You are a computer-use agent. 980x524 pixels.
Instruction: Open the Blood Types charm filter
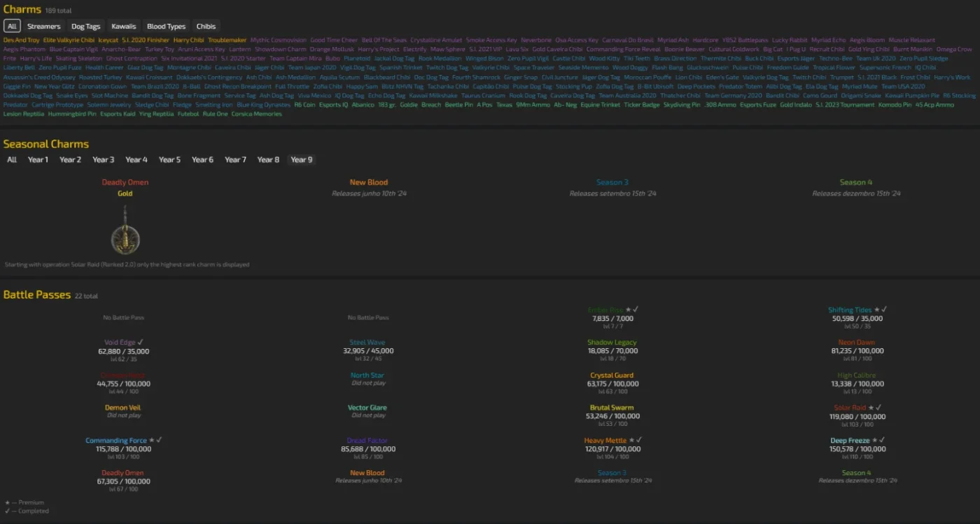click(166, 27)
